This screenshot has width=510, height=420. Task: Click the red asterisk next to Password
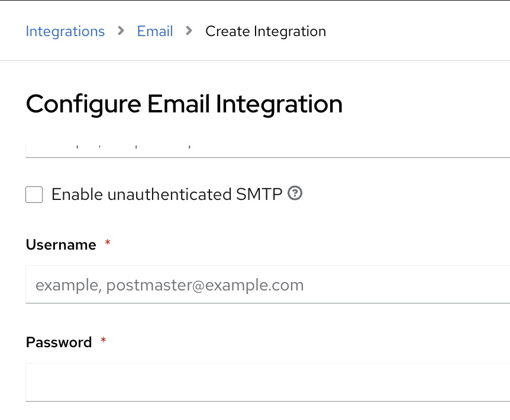104,341
